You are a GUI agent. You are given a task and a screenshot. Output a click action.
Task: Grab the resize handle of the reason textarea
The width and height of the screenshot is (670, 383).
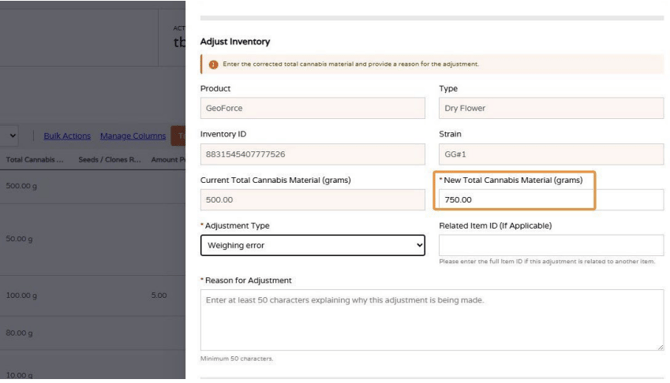(660, 348)
